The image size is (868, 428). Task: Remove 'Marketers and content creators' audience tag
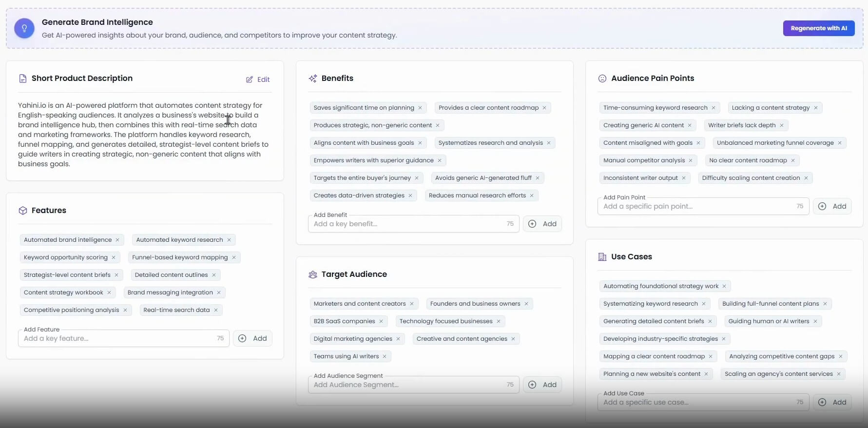pos(412,304)
